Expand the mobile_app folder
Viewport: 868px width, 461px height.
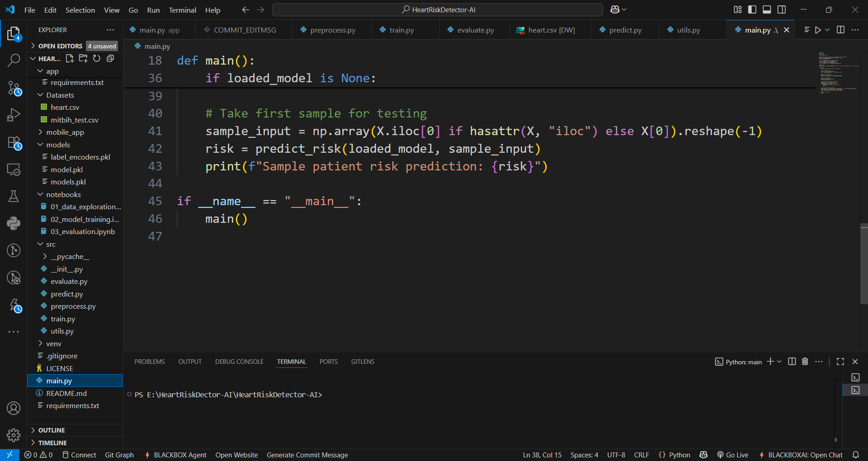tap(65, 132)
